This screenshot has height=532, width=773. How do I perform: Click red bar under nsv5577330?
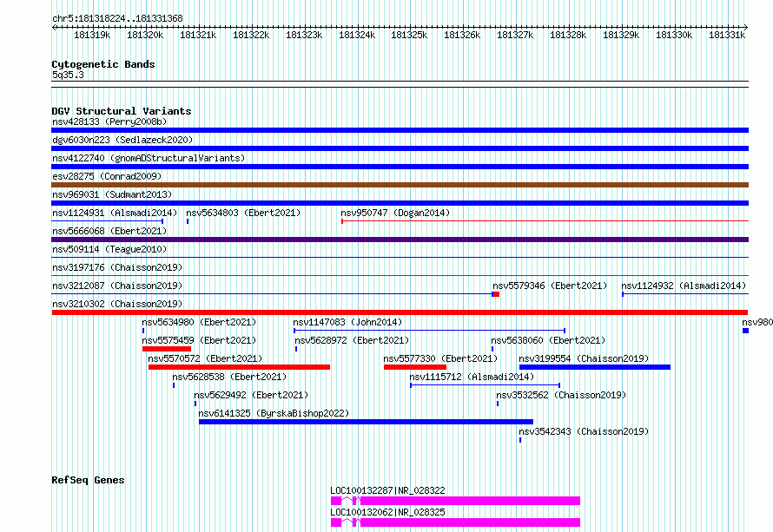(415, 367)
